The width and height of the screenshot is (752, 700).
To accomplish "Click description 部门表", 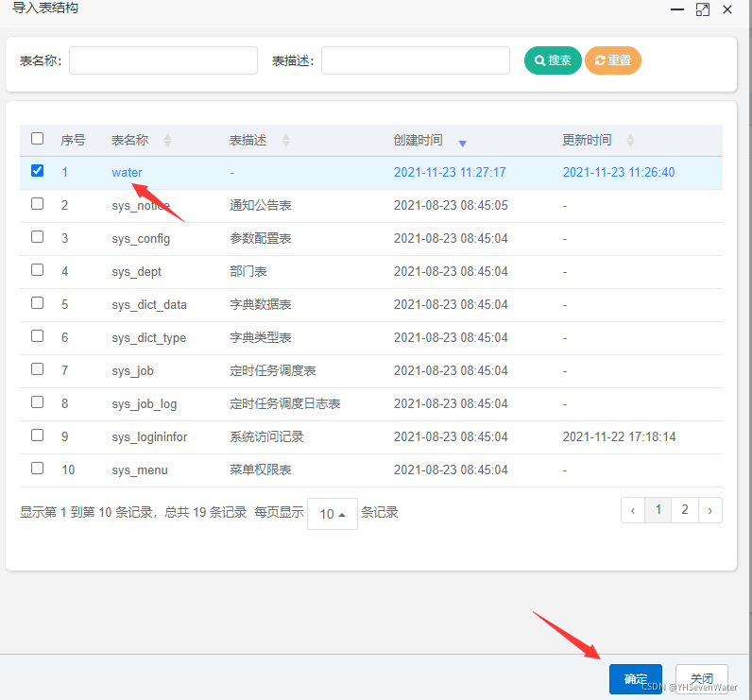I will point(248,272).
